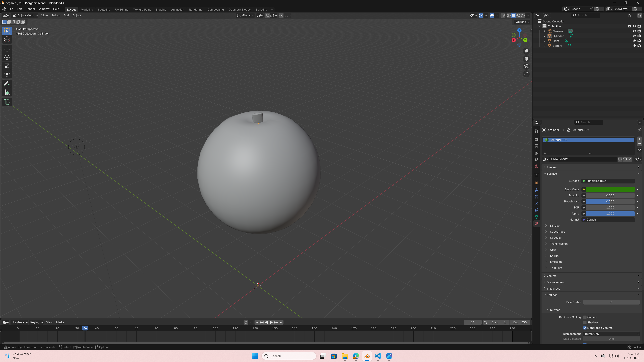Select the Move tool in the toolbar
644x362 pixels.
7,49
